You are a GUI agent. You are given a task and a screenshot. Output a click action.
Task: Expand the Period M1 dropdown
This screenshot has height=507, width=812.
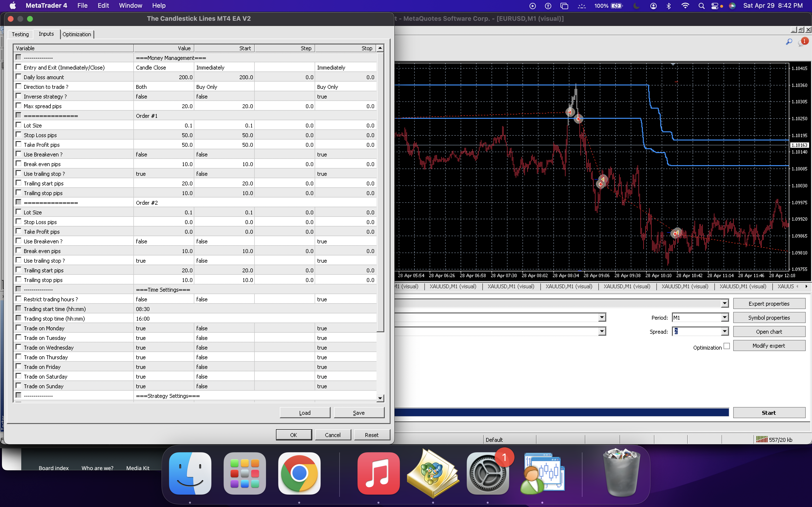click(725, 317)
